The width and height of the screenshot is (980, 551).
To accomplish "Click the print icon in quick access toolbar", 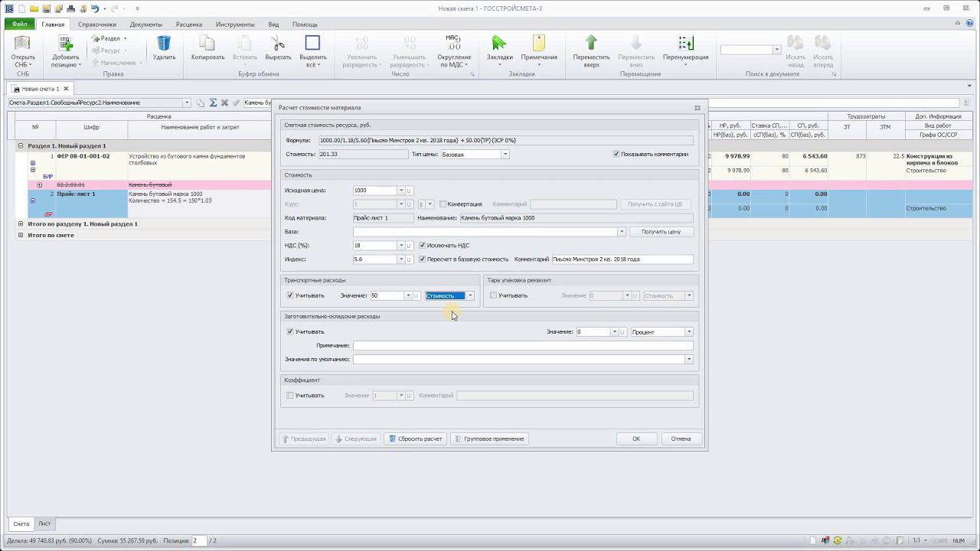I will pyautogui.click(x=70, y=8).
